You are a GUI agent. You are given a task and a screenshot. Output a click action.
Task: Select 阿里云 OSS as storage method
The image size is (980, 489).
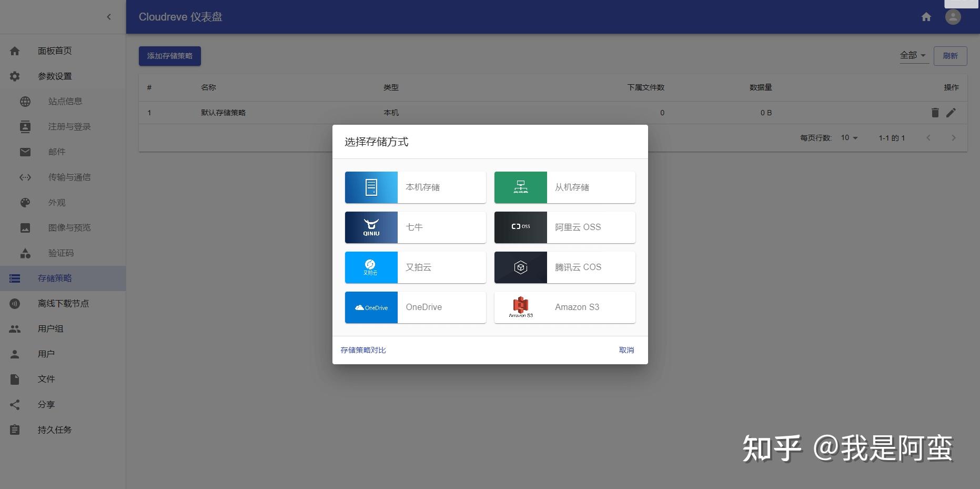[564, 227]
